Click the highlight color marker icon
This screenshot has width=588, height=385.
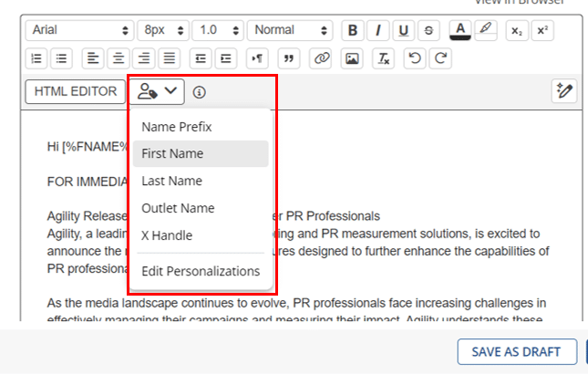click(x=486, y=30)
